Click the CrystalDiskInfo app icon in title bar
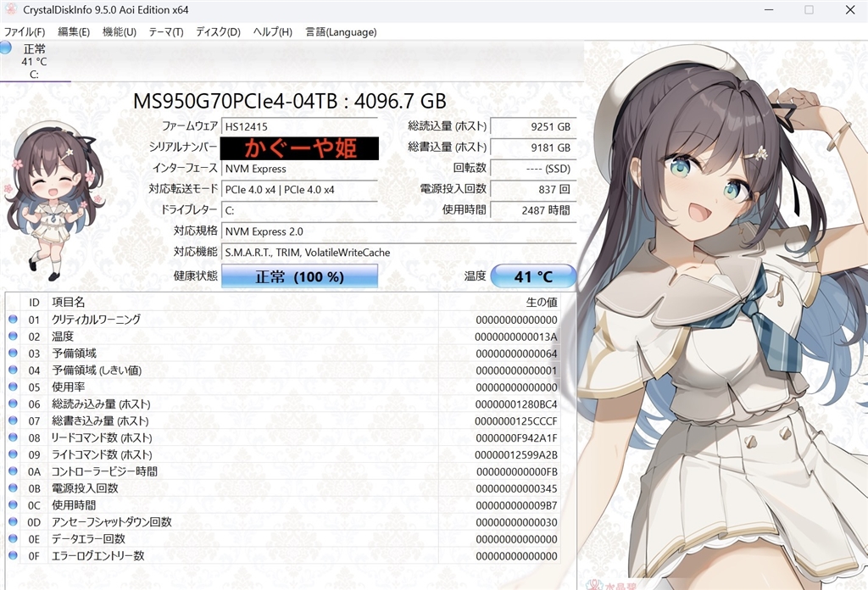This screenshot has width=868, height=590. click(x=10, y=9)
